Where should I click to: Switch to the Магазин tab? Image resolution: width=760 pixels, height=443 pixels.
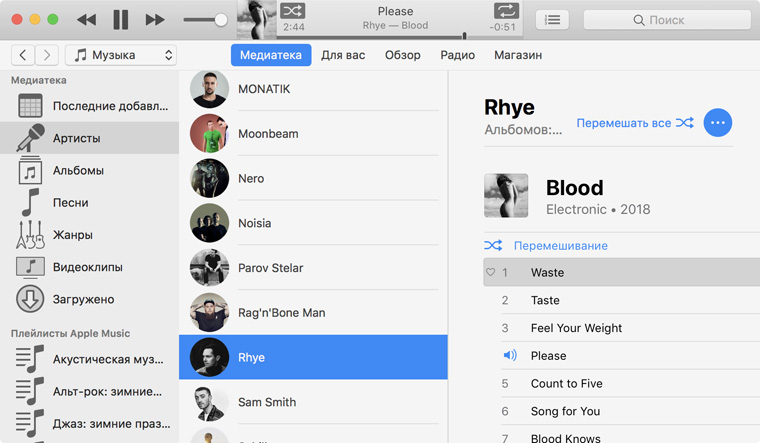[518, 55]
